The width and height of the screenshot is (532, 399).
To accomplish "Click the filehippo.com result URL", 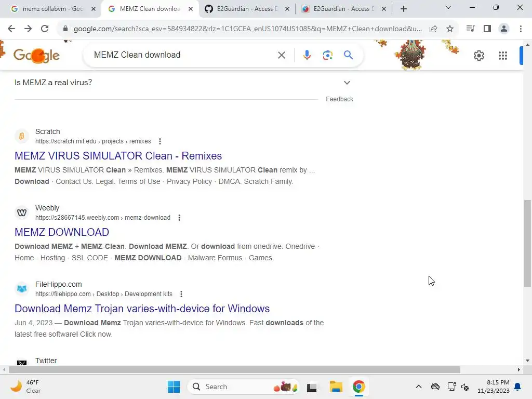I will pyautogui.click(x=104, y=294).
